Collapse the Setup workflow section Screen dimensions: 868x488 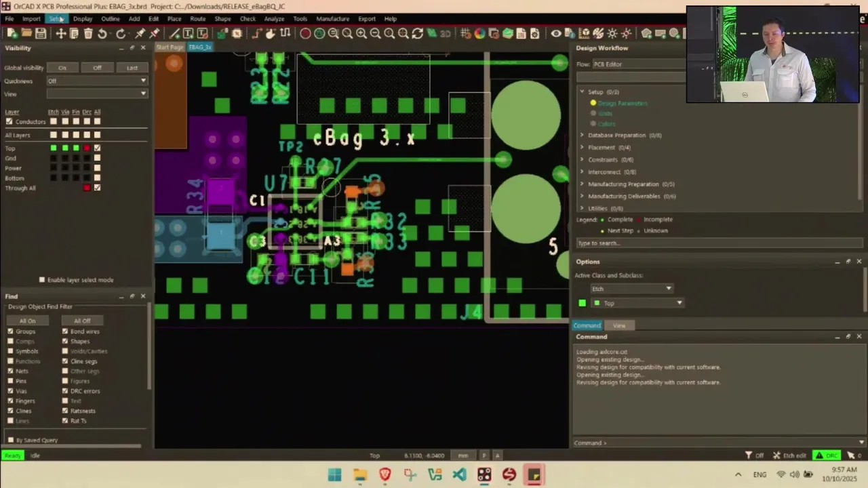(x=582, y=91)
